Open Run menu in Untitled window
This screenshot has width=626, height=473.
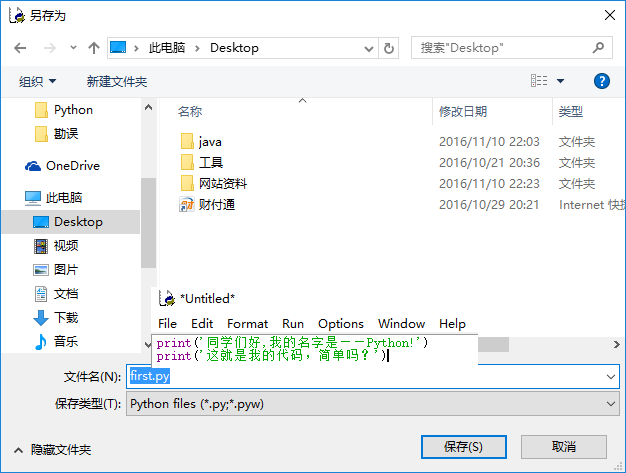(293, 324)
